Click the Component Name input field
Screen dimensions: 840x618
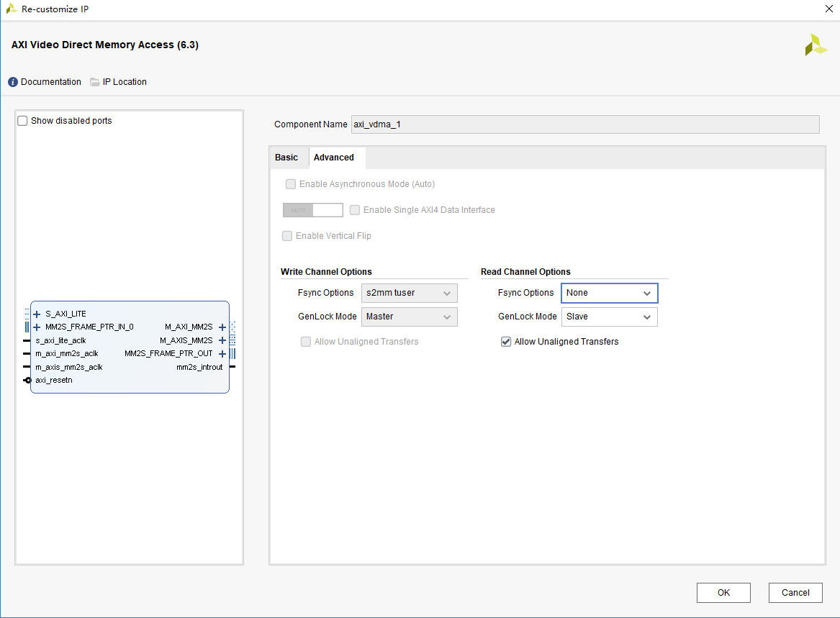click(x=585, y=124)
